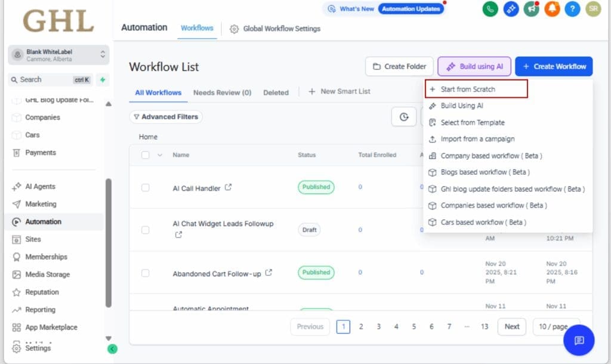Open the megaphone announcements icon
Screen dimensions: 611x364
[x=532, y=9]
